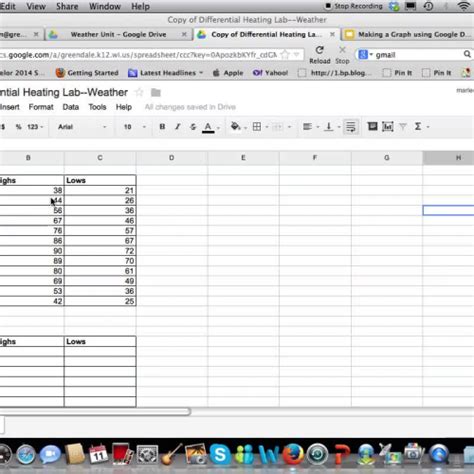Open the vertical align options
This screenshot has height=474, width=474.
click(x=329, y=127)
